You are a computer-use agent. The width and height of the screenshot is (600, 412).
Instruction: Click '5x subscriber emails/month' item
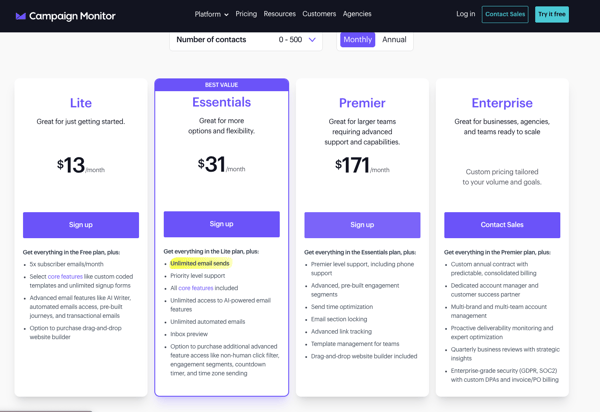67,264
